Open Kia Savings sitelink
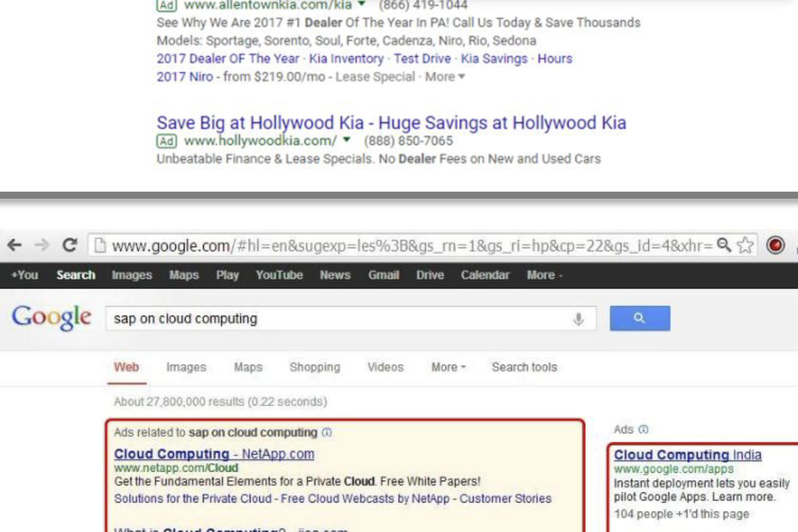798x532 pixels. tap(494, 59)
